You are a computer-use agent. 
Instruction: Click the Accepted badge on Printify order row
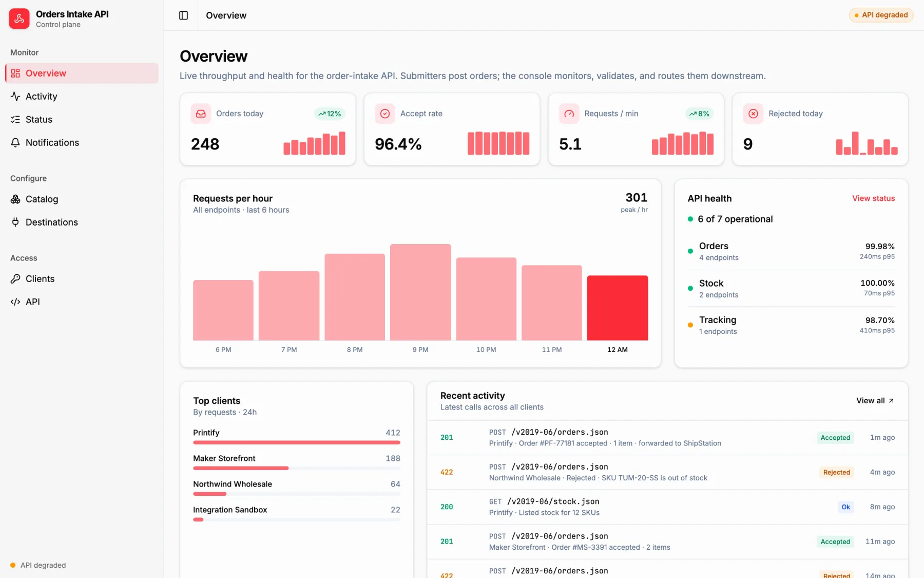pos(835,438)
